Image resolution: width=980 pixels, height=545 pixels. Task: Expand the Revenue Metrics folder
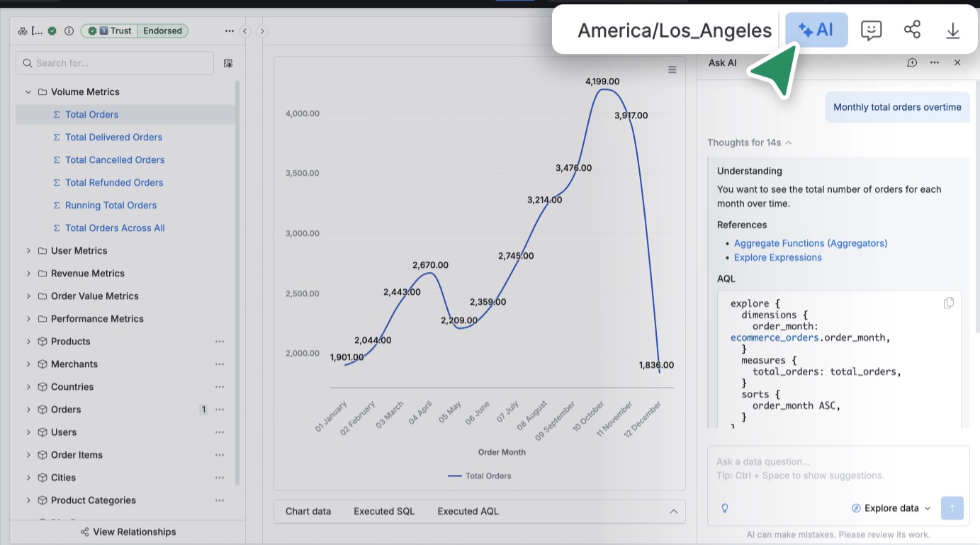28,274
